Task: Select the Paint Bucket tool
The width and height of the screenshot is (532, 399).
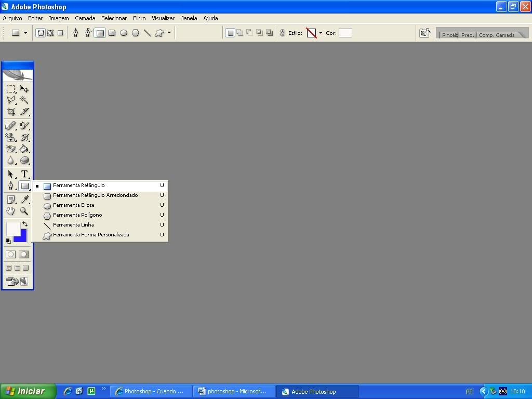Action: coord(24,149)
